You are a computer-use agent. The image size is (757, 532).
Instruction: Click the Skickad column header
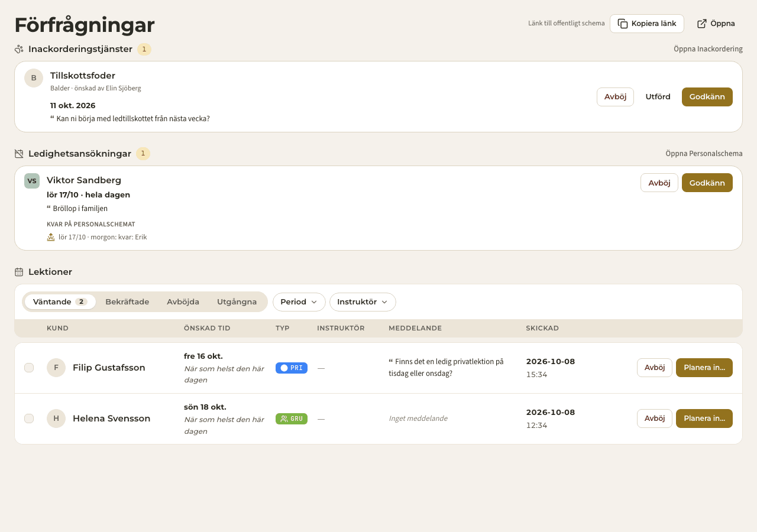(542, 329)
